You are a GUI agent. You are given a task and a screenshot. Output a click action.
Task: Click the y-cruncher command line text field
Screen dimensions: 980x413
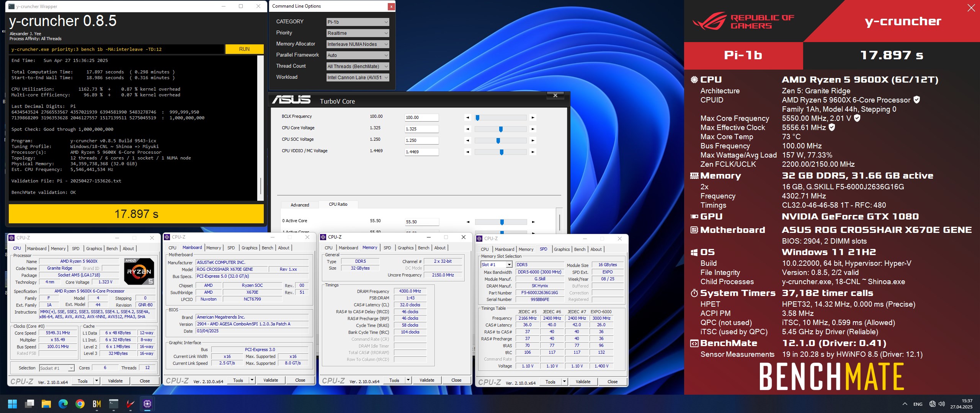(116, 49)
